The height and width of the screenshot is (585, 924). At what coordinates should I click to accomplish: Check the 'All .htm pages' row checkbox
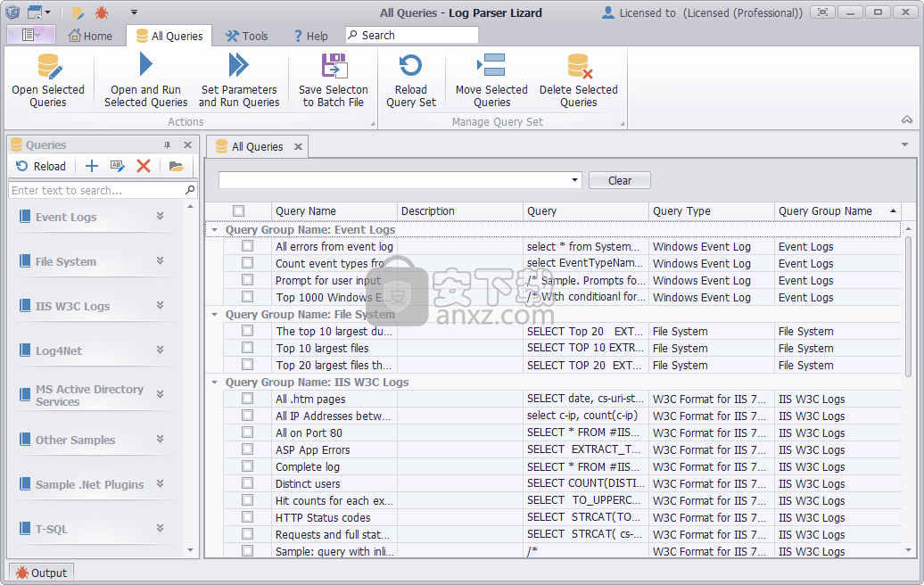(248, 399)
